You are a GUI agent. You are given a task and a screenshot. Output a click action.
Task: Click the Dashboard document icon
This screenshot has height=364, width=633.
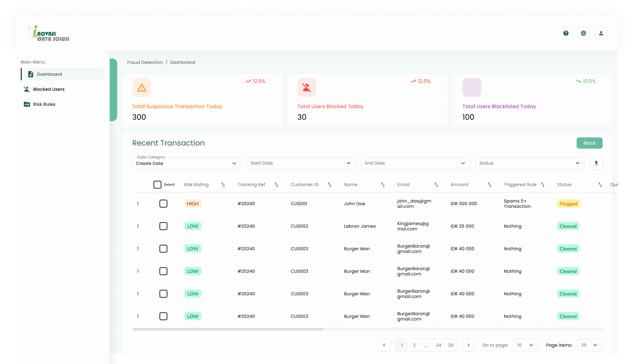[x=30, y=74]
